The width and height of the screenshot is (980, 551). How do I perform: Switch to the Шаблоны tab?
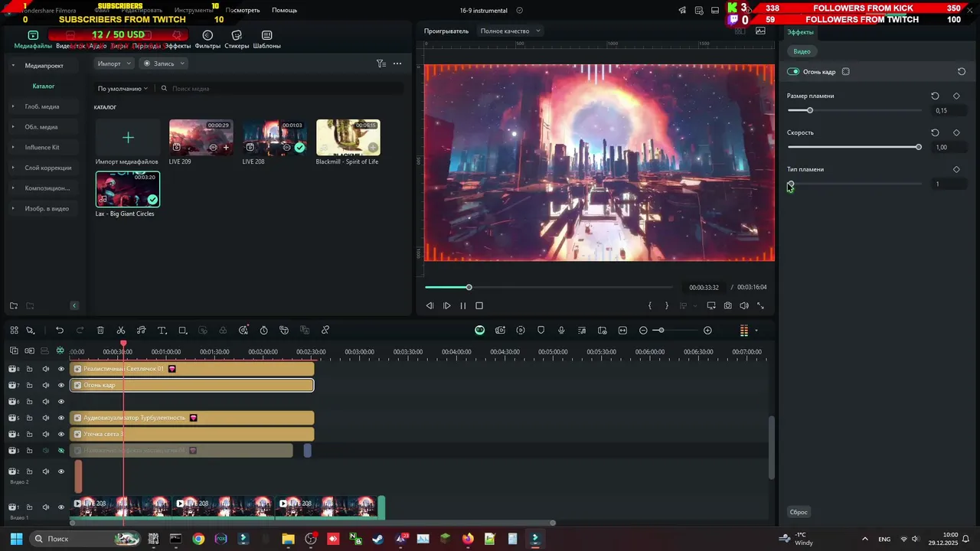pos(266,40)
